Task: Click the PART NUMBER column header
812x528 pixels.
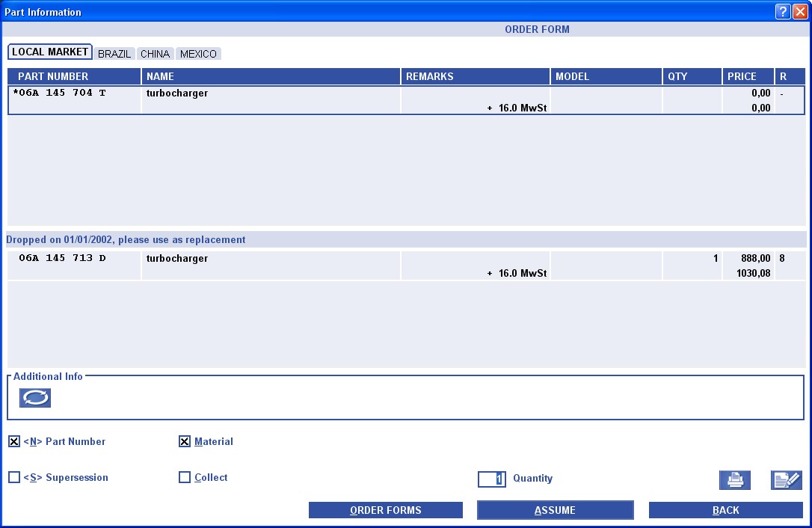Action: 74,76
